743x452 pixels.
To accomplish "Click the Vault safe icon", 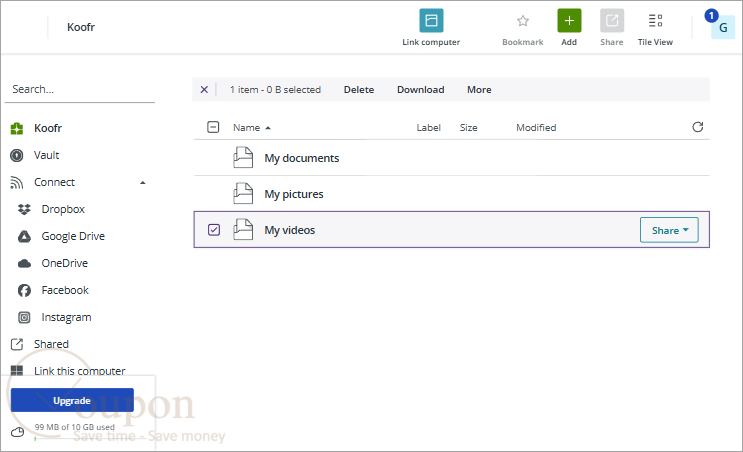I will [17, 155].
